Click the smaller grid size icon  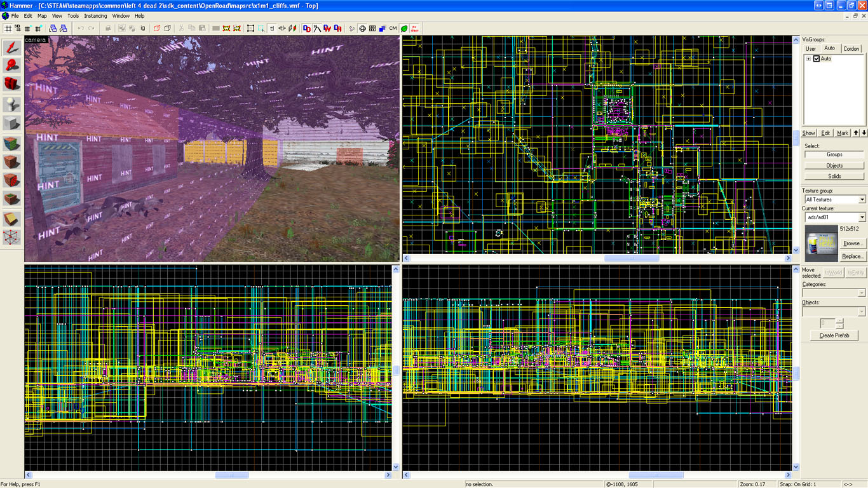point(28,29)
